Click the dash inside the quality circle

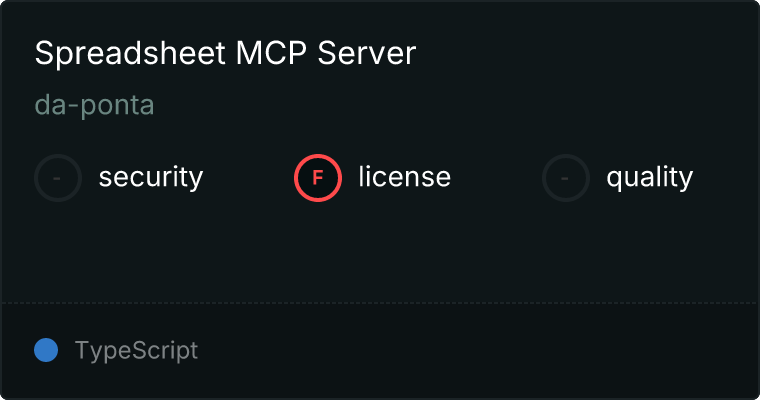[x=565, y=178]
